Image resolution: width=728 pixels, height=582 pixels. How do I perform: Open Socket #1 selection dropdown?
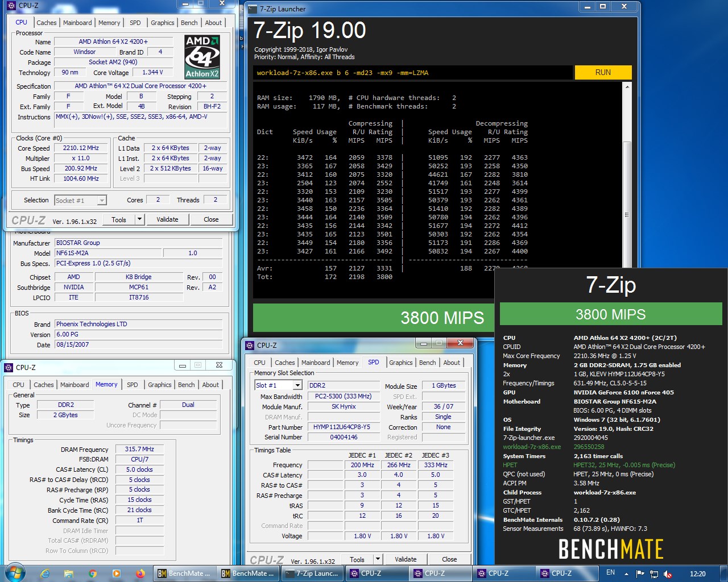(x=101, y=200)
